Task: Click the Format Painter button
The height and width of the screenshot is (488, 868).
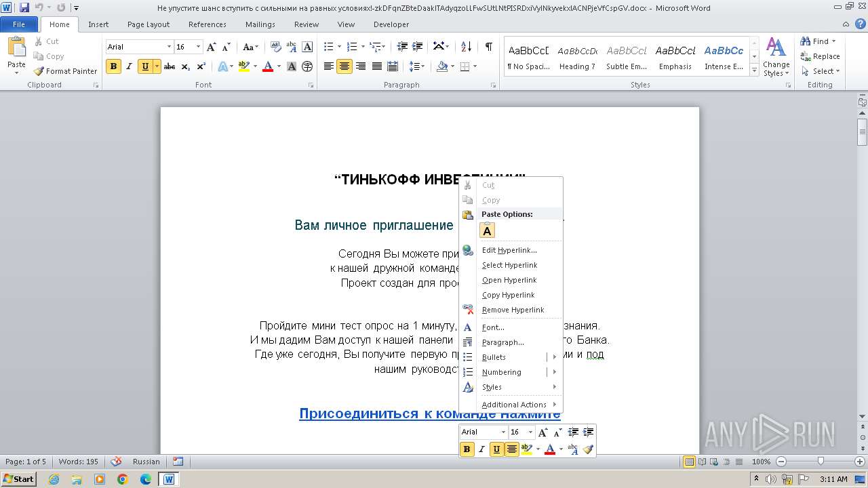Action: [66, 71]
